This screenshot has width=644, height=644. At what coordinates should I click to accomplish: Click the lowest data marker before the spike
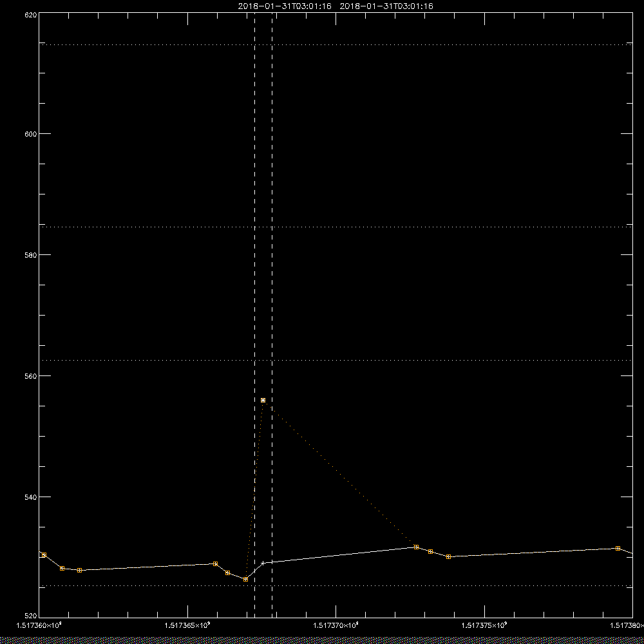(x=245, y=579)
